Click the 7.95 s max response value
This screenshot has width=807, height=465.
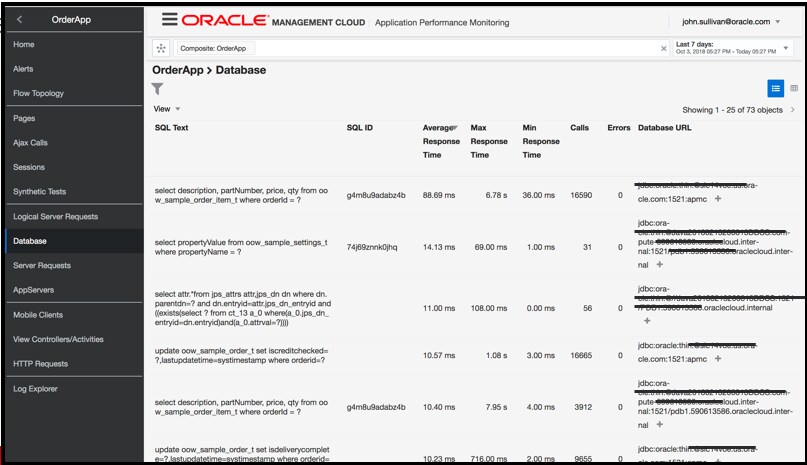tap(496, 407)
